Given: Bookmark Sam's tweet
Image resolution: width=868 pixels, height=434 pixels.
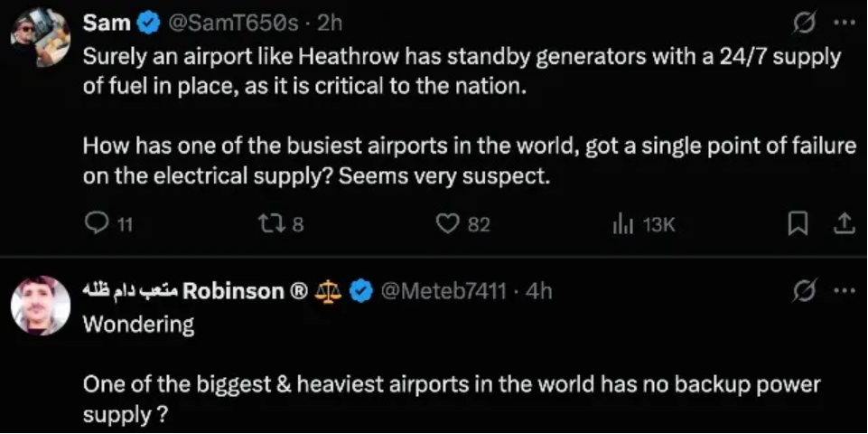Looking at the screenshot, I should click(x=797, y=224).
